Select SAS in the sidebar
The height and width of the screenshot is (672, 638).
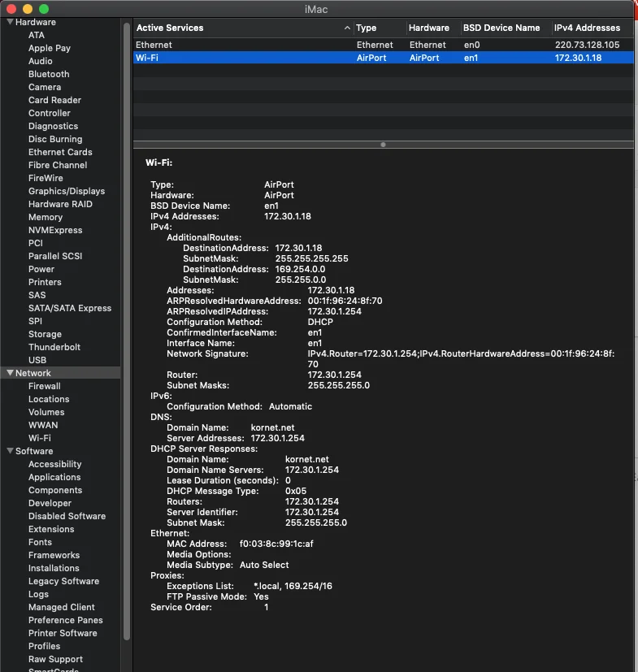(37, 295)
